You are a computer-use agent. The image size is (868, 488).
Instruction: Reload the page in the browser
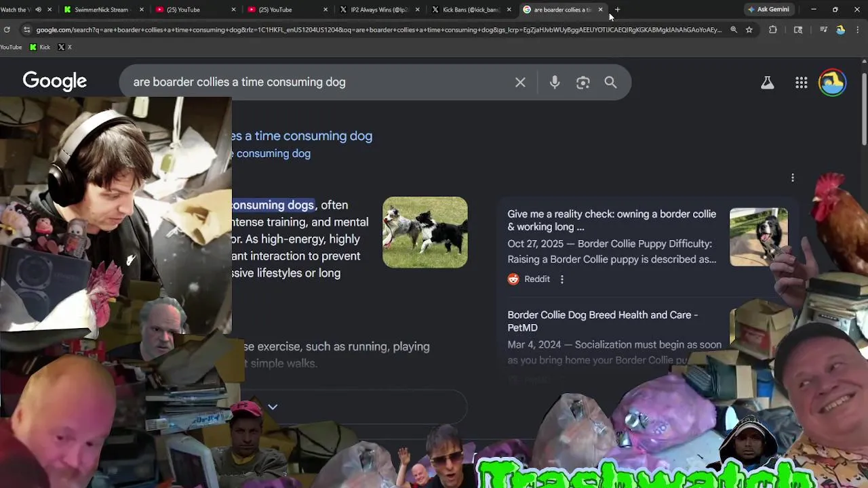click(x=7, y=30)
